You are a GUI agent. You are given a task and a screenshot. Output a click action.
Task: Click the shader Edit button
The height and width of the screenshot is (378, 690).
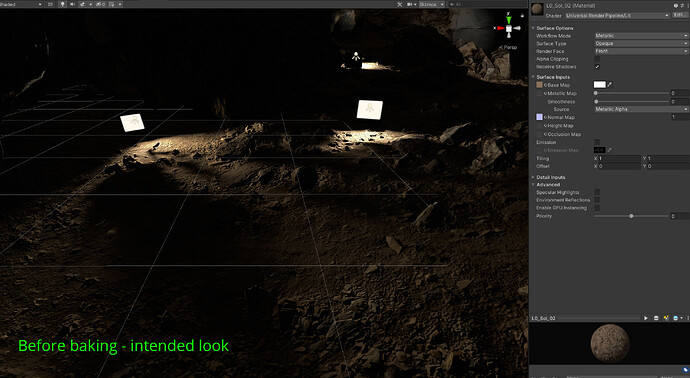tap(679, 15)
